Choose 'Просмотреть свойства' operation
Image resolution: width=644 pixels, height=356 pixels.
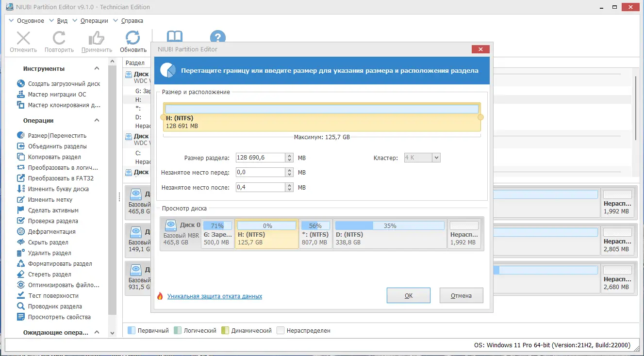pos(54,317)
